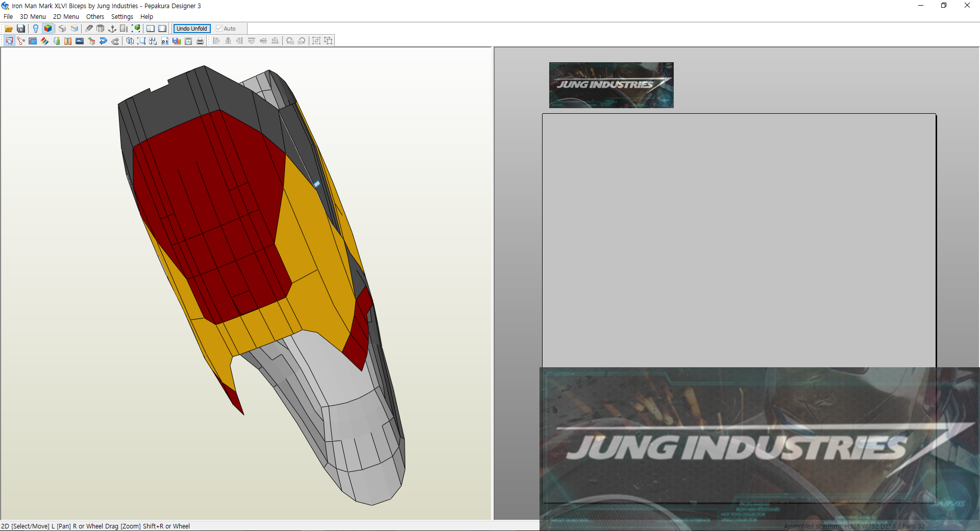Select the gray eraser-shaped tool icon
This screenshot has height=531, width=980.
coord(89,29)
